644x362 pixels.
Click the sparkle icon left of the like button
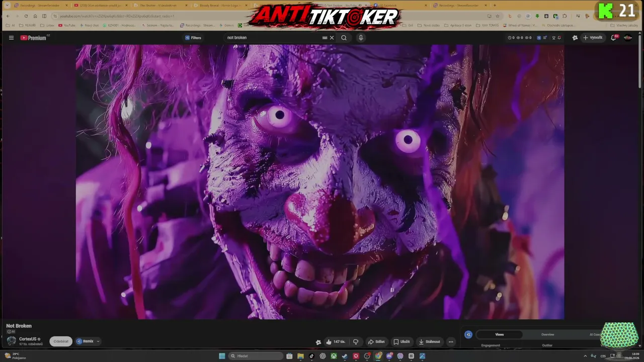coord(318,342)
